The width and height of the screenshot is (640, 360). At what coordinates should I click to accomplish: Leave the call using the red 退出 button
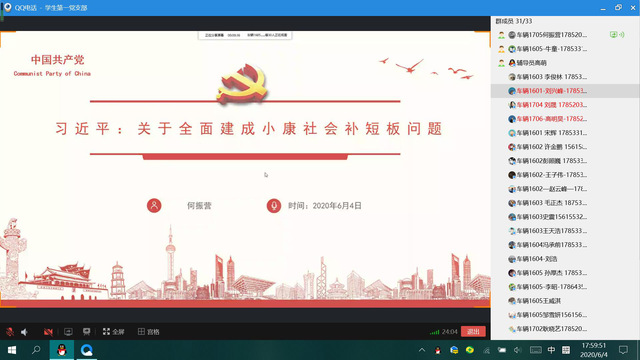tap(473, 331)
